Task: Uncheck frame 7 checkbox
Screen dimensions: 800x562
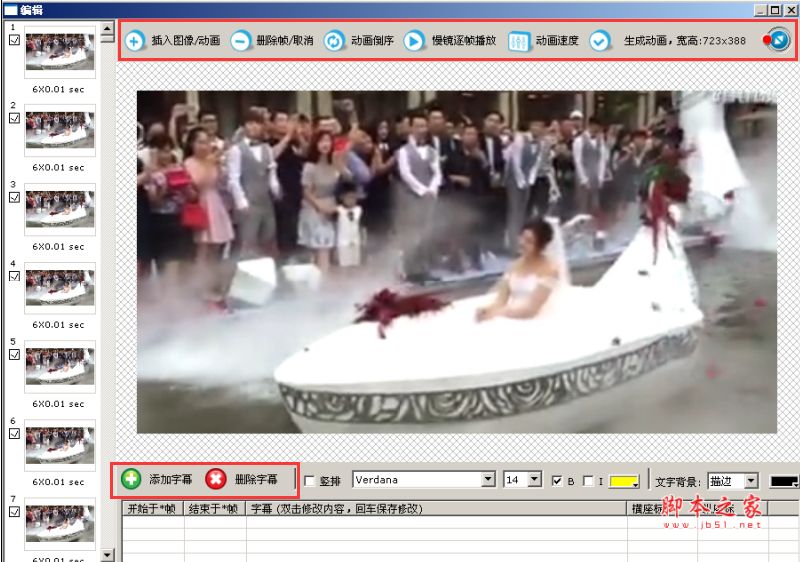Action: coord(14,511)
